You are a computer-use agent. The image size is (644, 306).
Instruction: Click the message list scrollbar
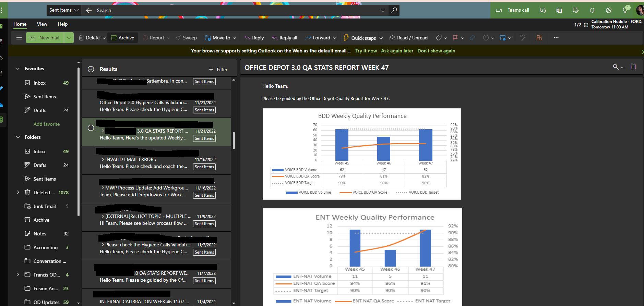click(234, 140)
